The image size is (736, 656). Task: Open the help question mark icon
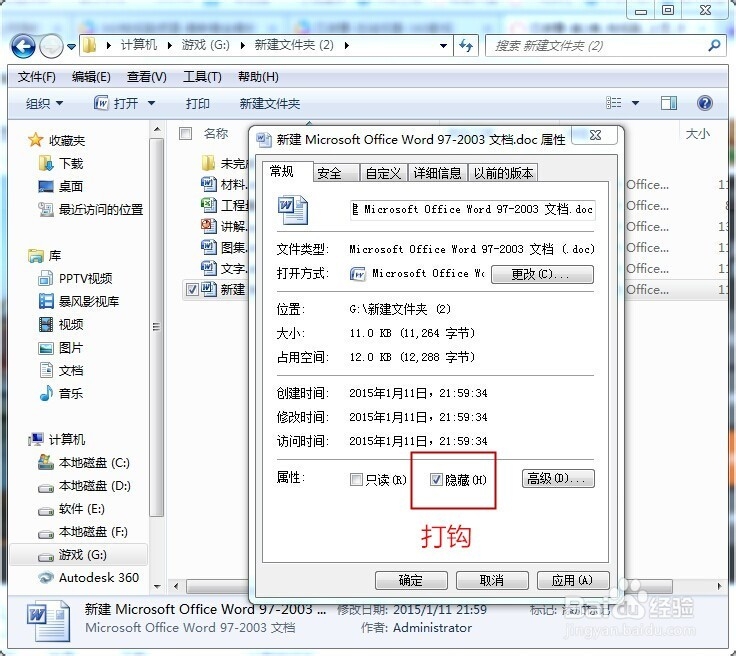point(705,103)
